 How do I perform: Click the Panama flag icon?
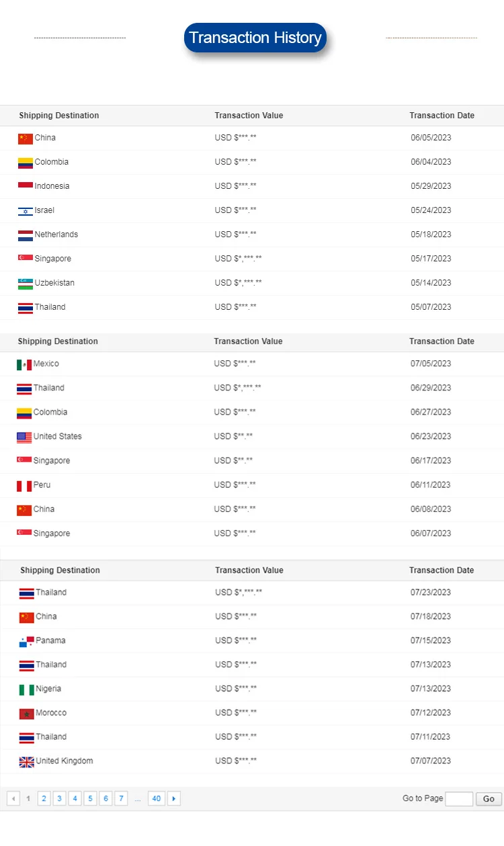[27, 641]
